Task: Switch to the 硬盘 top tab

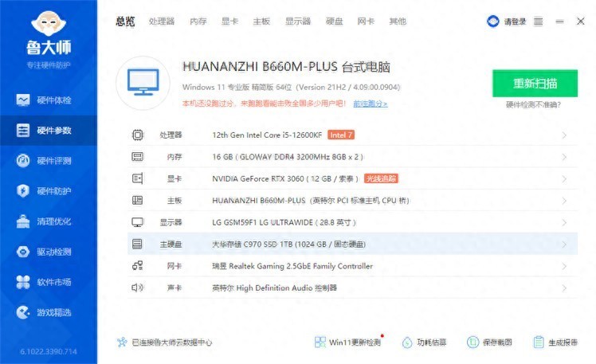Action: point(335,22)
